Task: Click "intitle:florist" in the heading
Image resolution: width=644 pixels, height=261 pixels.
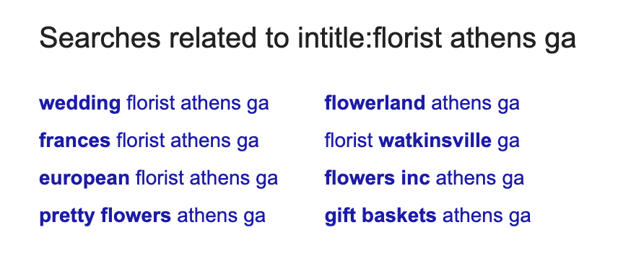Action: click(371, 37)
